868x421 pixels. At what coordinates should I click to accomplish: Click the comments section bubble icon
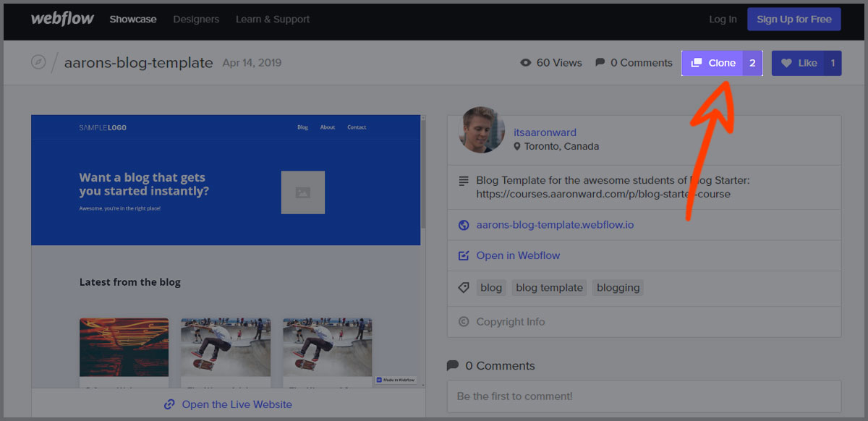click(x=453, y=365)
